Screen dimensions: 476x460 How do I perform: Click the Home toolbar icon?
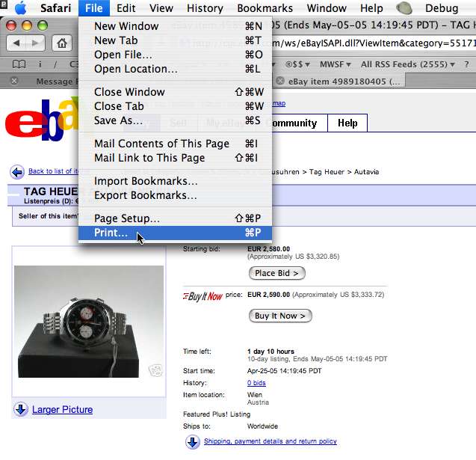coord(62,43)
